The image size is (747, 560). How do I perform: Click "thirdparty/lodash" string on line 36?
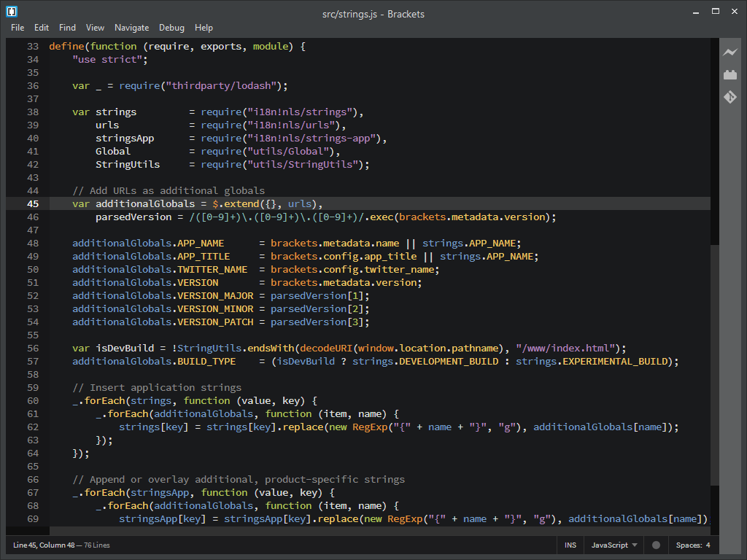tap(221, 86)
